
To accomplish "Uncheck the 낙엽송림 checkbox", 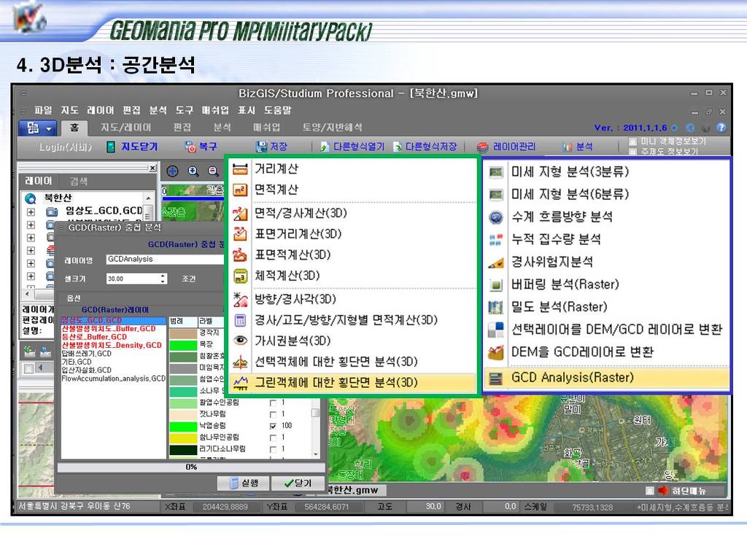I will coord(273,425).
